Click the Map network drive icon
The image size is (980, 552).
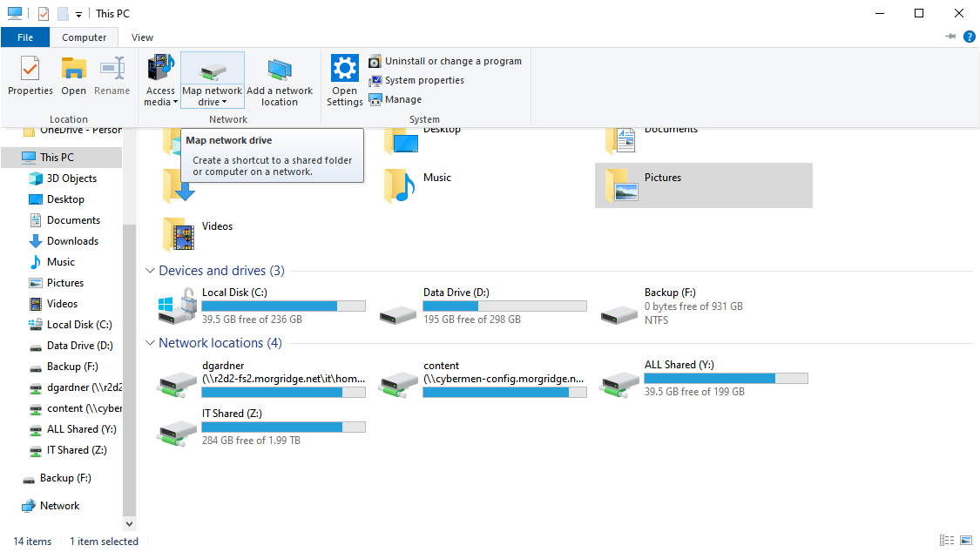212,70
